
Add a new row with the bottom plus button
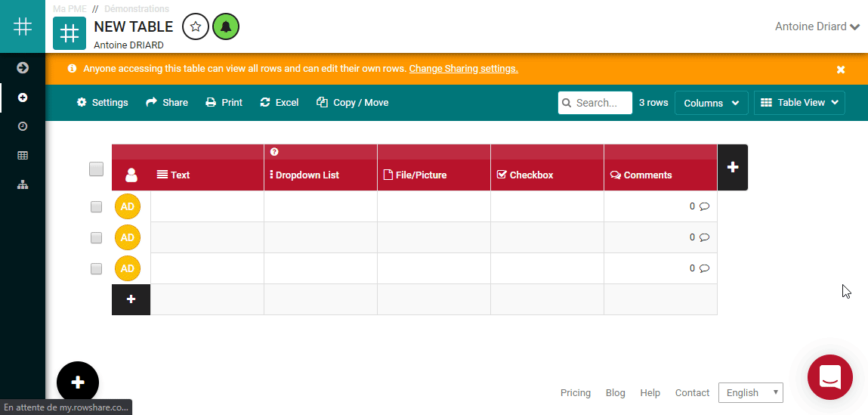tap(131, 299)
